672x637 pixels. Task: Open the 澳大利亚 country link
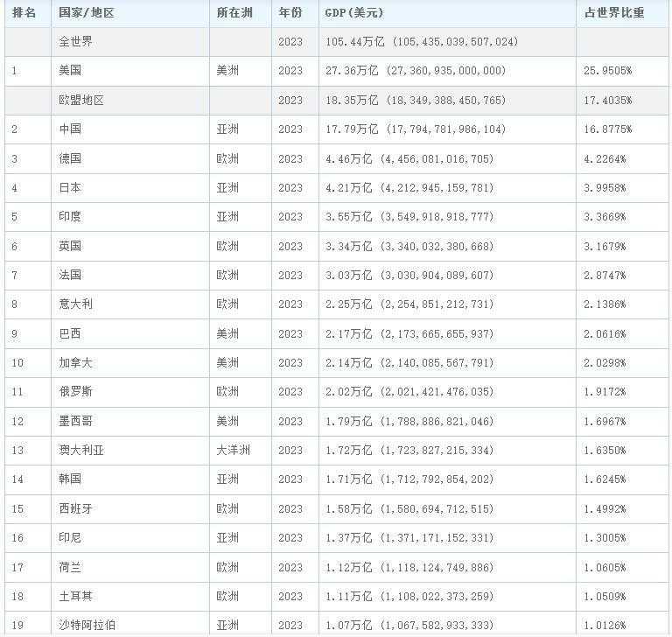point(80,451)
